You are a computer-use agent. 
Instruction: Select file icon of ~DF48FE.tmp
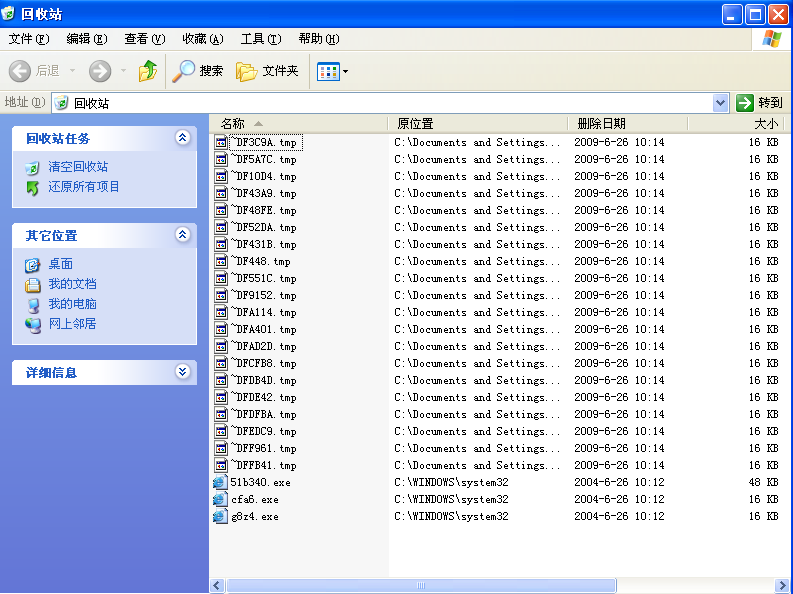tap(221, 210)
